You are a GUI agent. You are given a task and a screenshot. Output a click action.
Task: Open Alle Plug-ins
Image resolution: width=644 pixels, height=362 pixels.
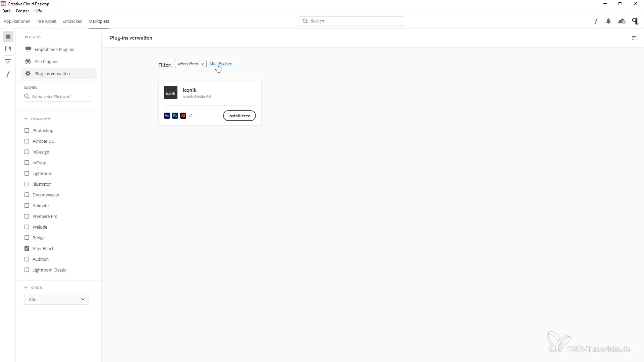pos(59,61)
